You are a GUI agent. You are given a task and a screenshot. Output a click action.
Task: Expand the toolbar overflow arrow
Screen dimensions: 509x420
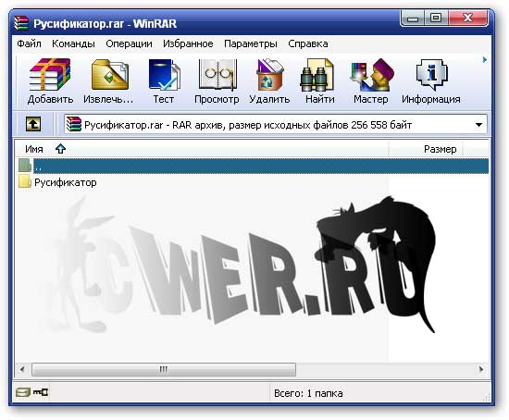(x=485, y=60)
